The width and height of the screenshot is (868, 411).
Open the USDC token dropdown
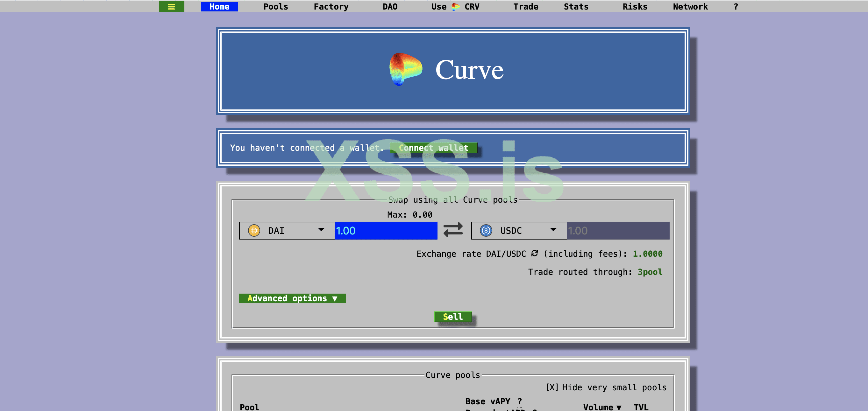[553, 230]
